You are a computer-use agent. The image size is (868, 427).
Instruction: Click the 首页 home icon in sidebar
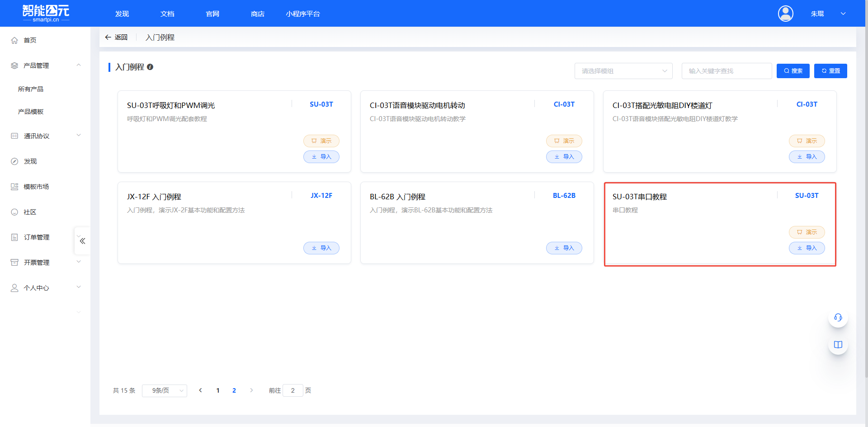pyautogui.click(x=14, y=40)
